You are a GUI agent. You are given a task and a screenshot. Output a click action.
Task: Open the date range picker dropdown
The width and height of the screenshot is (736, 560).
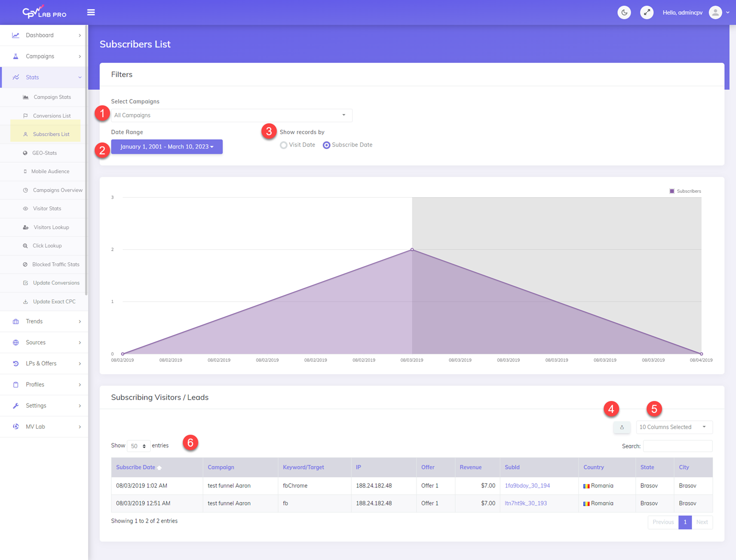click(167, 147)
